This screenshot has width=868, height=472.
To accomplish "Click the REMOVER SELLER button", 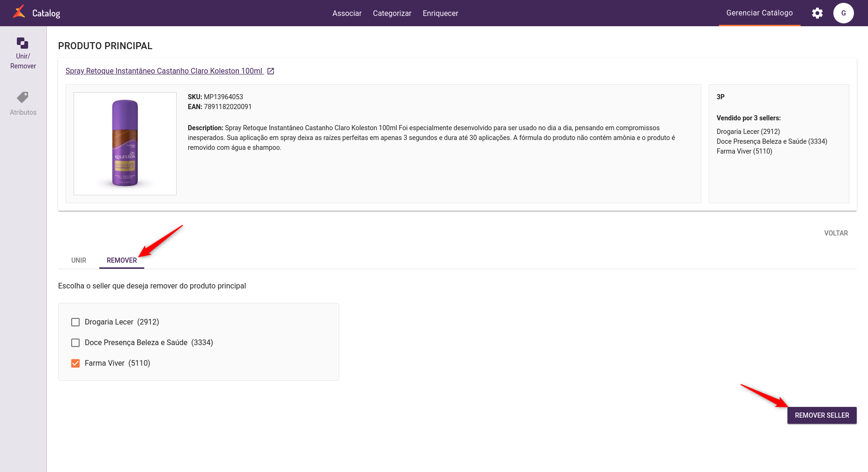I will [822, 415].
